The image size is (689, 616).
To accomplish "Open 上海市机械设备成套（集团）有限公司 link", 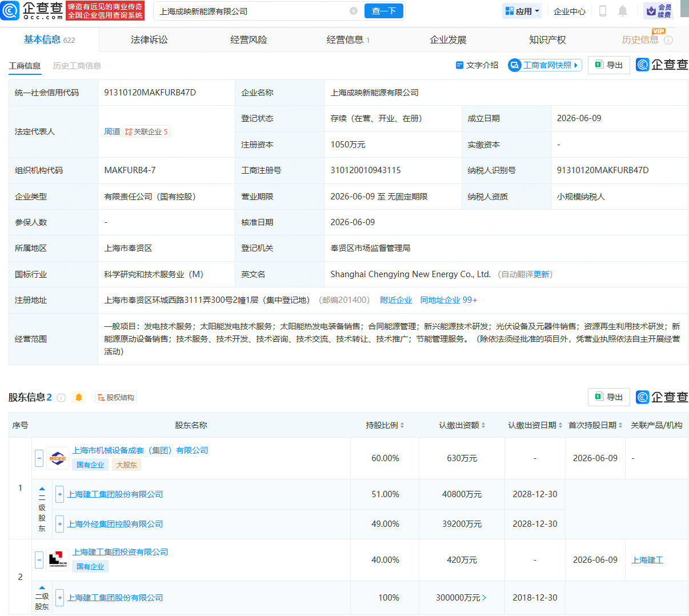I will tap(140, 450).
